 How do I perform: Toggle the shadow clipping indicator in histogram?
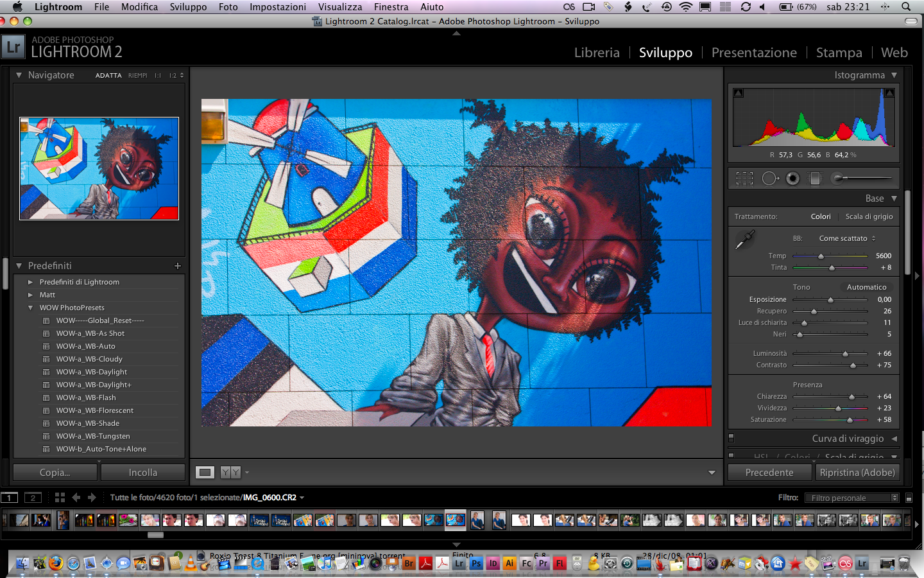(739, 93)
